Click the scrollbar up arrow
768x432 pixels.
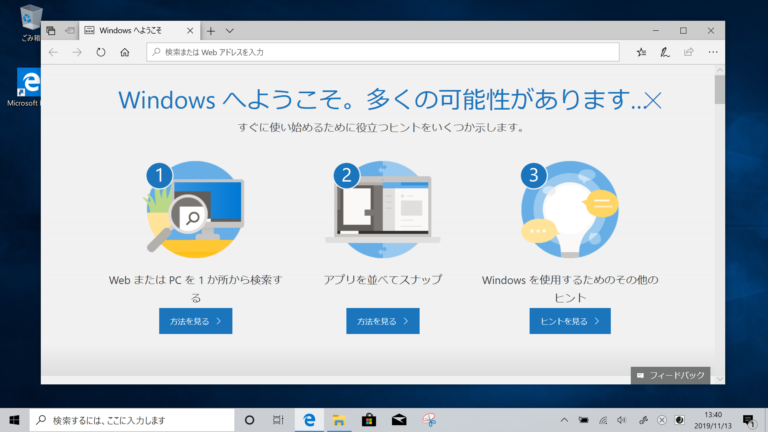tap(719, 70)
